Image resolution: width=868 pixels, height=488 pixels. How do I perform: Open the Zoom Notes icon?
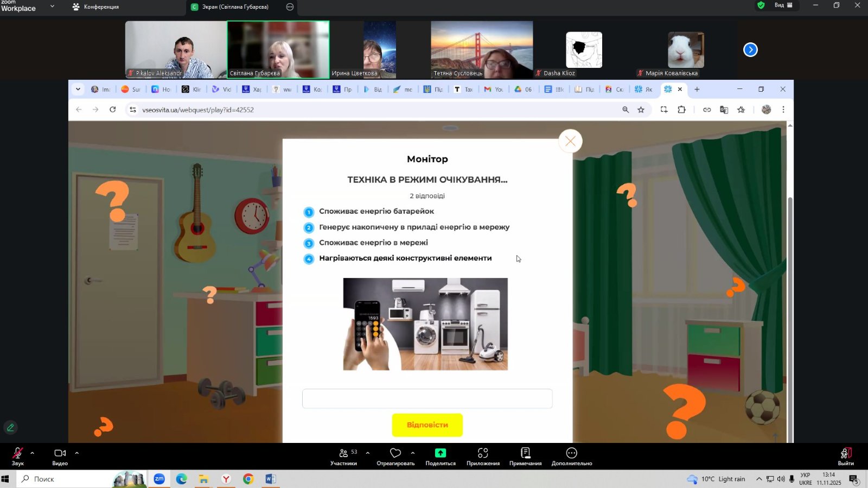[x=525, y=453]
